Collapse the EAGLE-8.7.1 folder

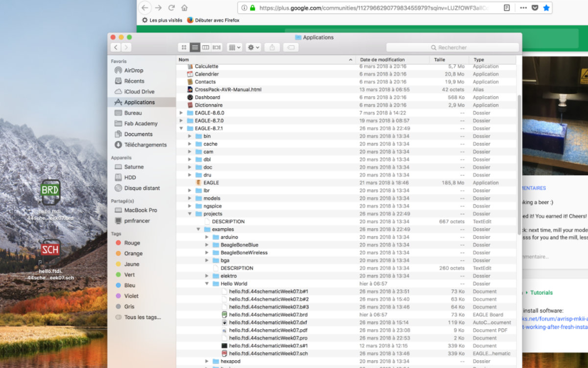[x=181, y=129]
